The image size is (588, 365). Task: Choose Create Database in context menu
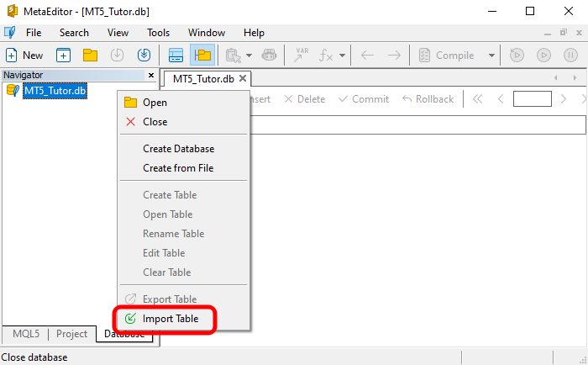178,149
